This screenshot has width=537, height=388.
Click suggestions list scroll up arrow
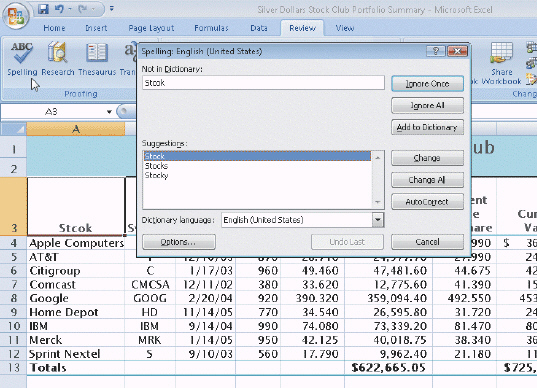click(x=377, y=158)
